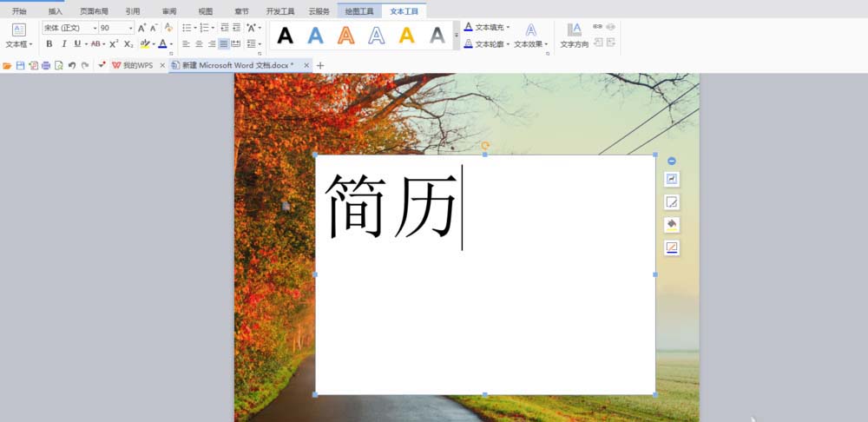Click the shape style pencil icon beside text box
This screenshot has height=422, width=868.
point(672,202)
